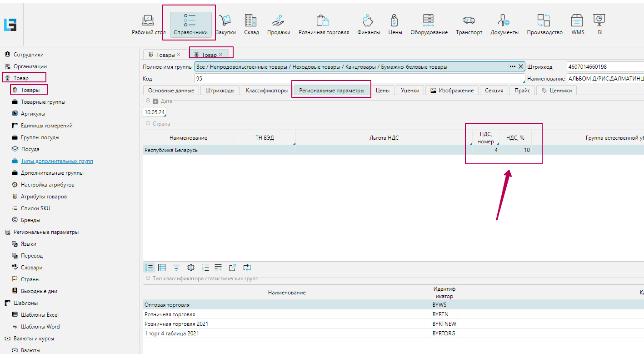Open group selection dialog via three dots
The image size is (644, 354).
point(512,66)
